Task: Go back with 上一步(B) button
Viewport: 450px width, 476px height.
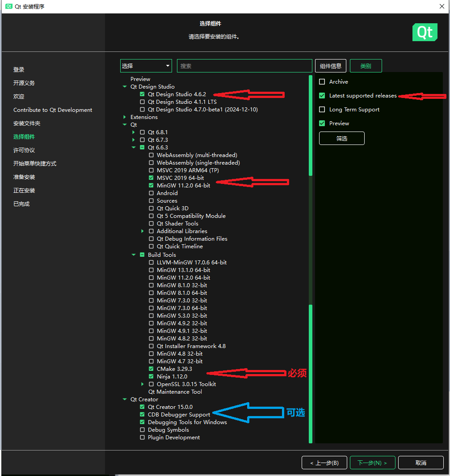Action: click(324, 463)
